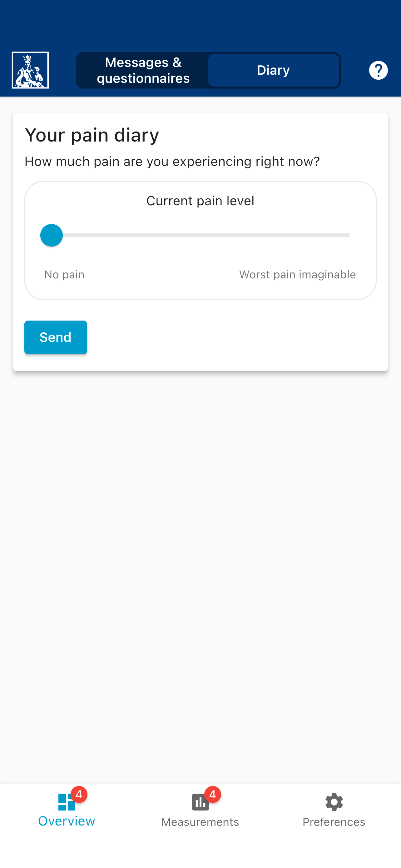401x868 pixels.
Task: Open the help question mark icon
Action: pyautogui.click(x=378, y=70)
